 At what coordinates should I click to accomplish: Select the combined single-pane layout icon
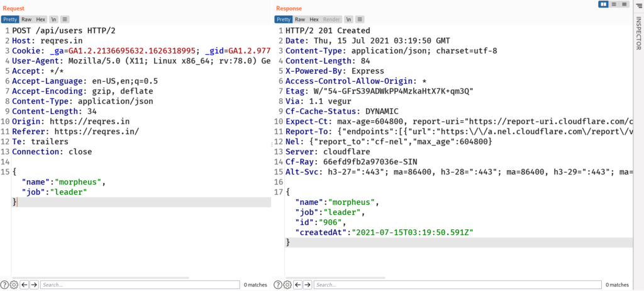point(625,4)
